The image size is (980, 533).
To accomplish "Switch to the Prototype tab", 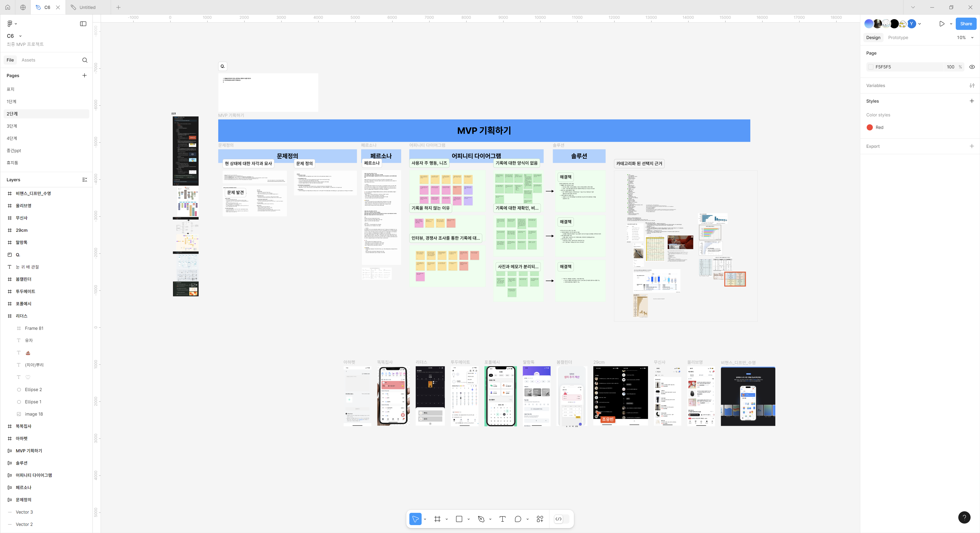I will click(898, 38).
